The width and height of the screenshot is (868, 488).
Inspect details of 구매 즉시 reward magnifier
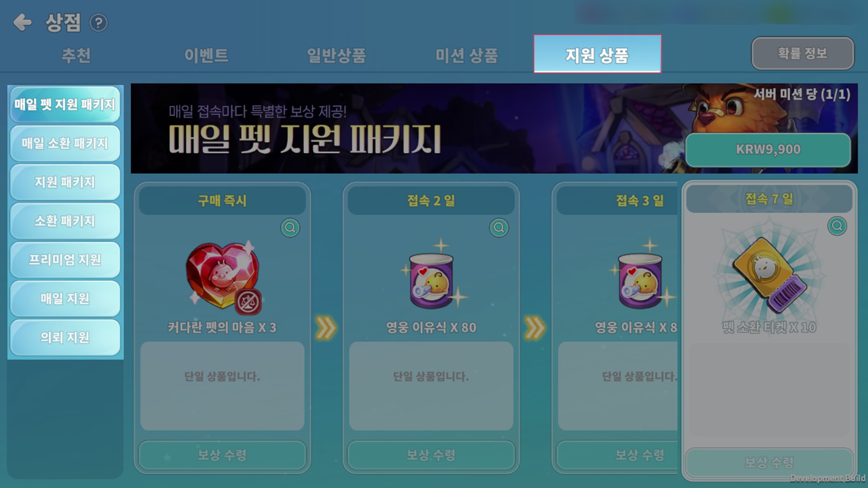[290, 228]
